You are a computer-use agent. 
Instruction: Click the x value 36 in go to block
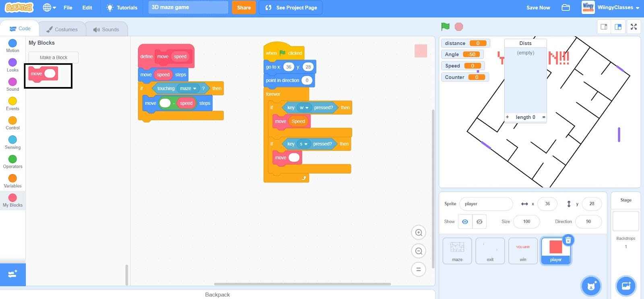click(289, 67)
